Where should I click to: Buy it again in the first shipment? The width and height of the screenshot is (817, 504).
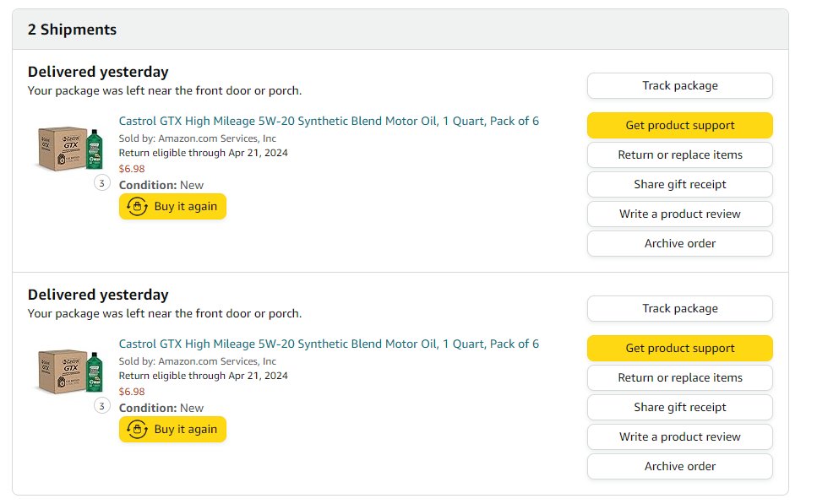click(172, 207)
